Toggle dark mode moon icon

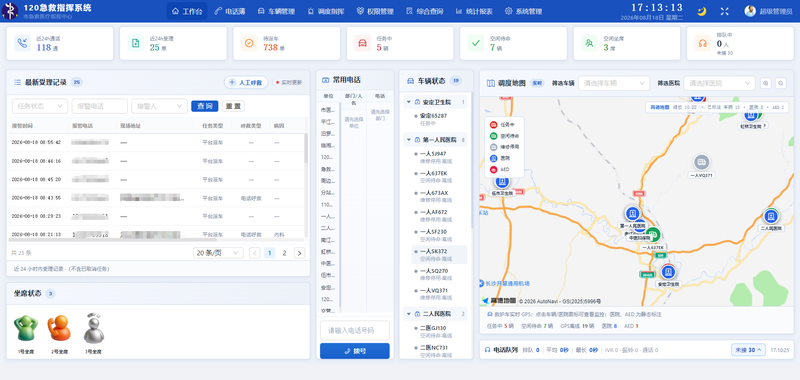click(702, 11)
